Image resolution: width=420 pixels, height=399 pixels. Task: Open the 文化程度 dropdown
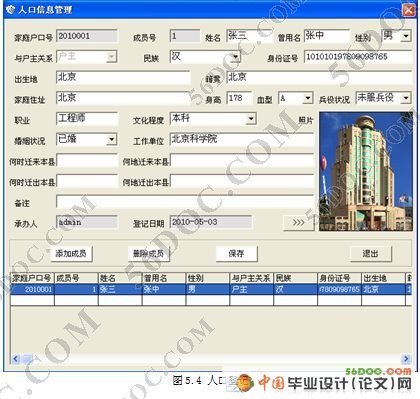tap(251, 119)
